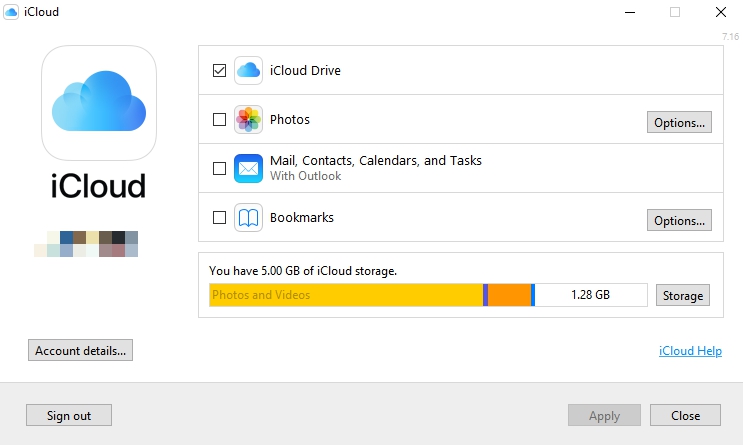Click the large iCloud logo
743x445 pixels.
click(99, 103)
